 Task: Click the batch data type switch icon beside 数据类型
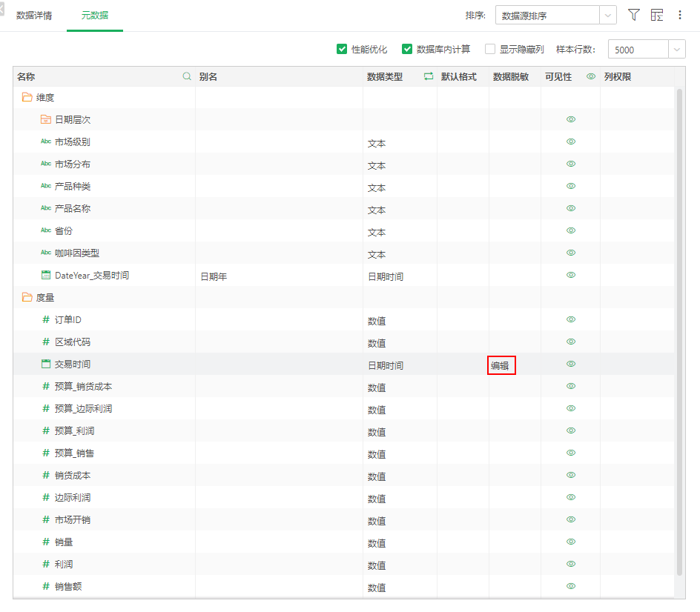pyautogui.click(x=428, y=76)
